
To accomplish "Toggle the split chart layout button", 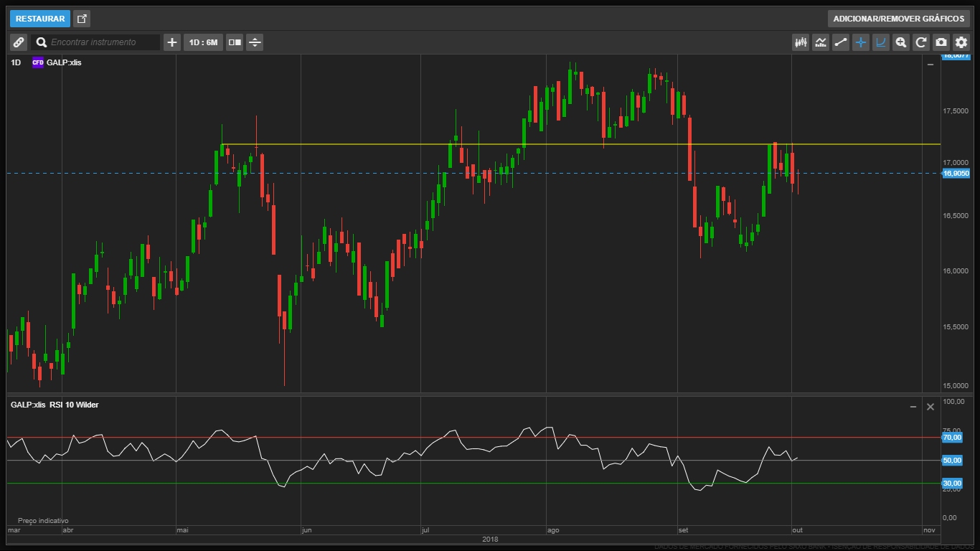I will pos(235,42).
